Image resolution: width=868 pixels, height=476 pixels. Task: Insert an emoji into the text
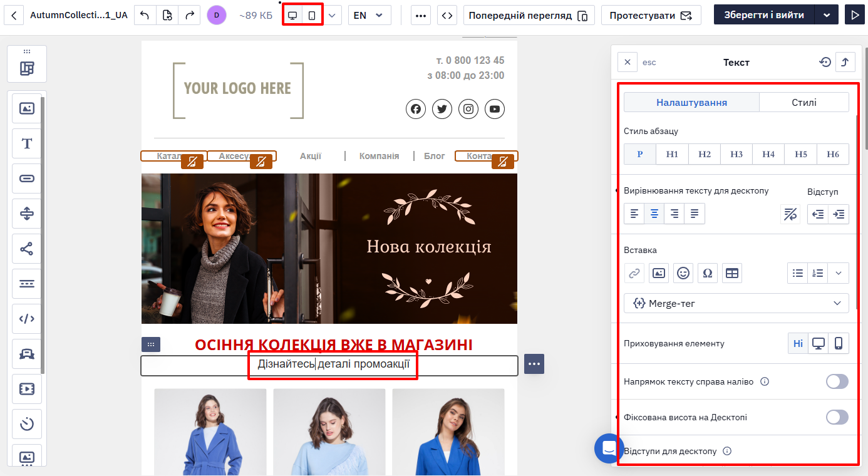click(683, 273)
